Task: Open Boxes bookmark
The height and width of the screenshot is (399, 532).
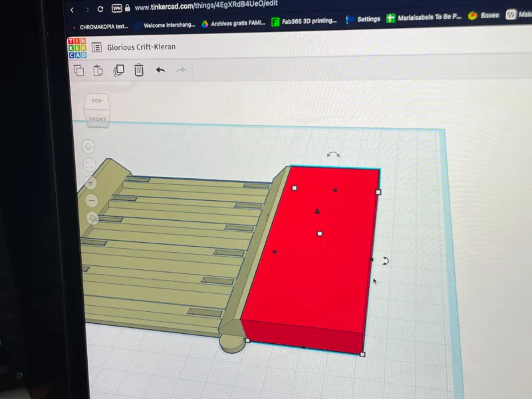Action: tap(484, 15)
